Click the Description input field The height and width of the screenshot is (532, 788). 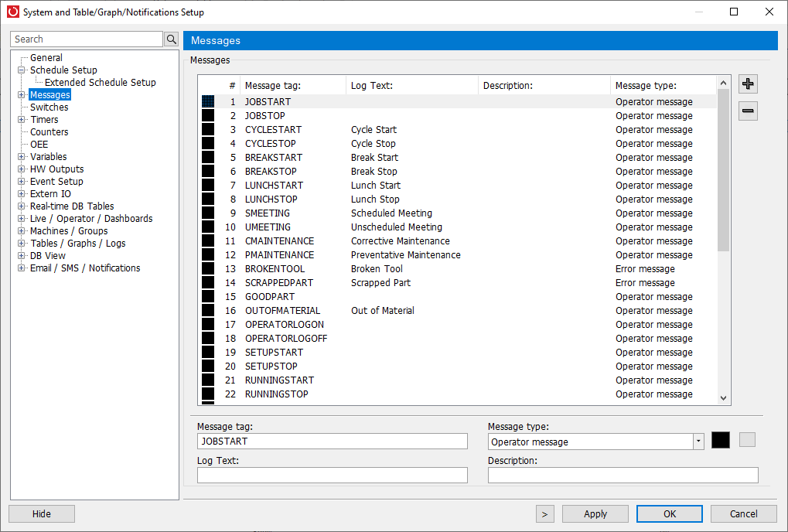tap(623, 476)
